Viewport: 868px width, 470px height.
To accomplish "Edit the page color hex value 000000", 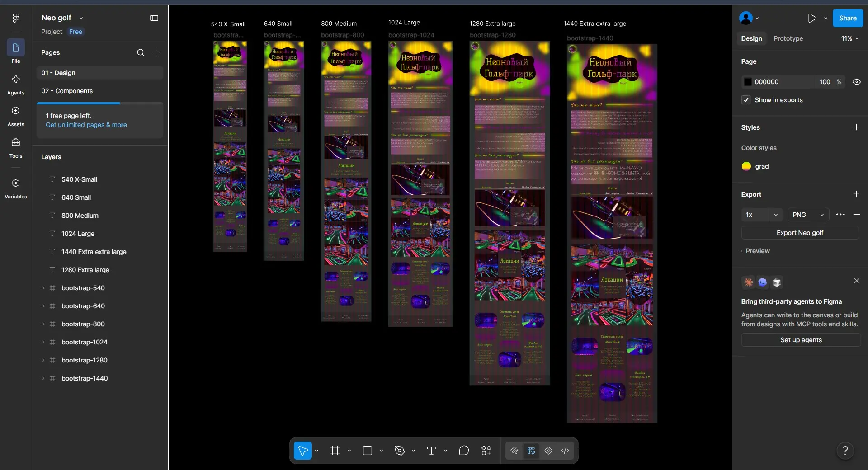I will click(766, 82).
